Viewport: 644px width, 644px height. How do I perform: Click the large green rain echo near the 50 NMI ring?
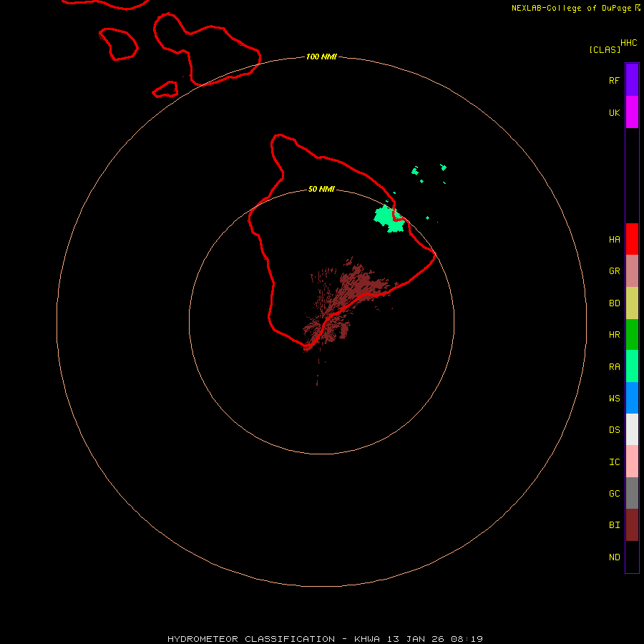388,218
